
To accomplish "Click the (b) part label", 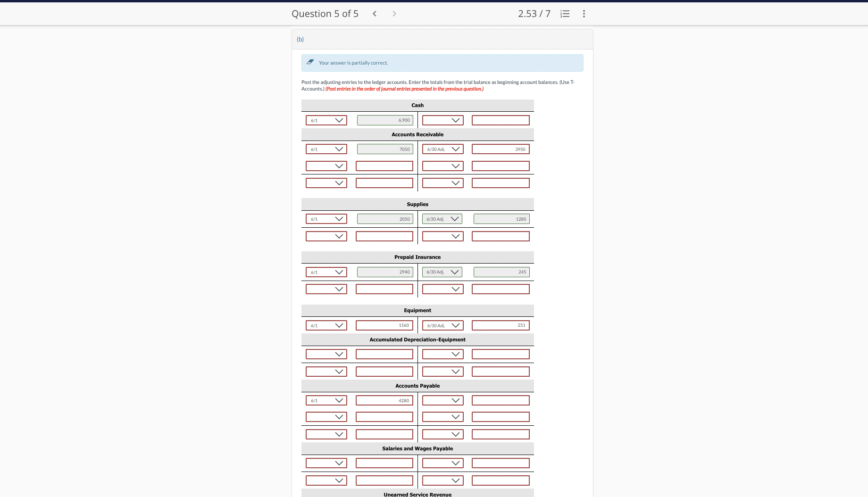I will 300,39.
